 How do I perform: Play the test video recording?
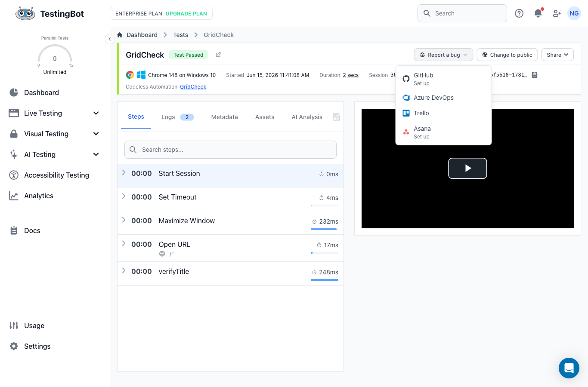click(x=467, y=168)
